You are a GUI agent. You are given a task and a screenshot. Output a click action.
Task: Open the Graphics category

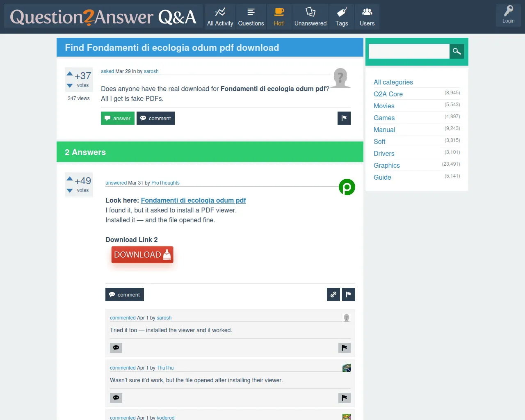click(x=387, y=165)
